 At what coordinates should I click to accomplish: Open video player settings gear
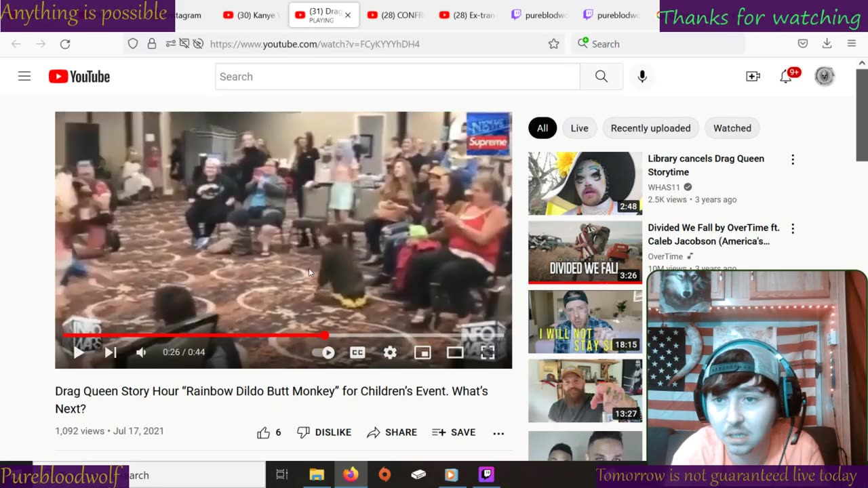(x=390, y=352)
